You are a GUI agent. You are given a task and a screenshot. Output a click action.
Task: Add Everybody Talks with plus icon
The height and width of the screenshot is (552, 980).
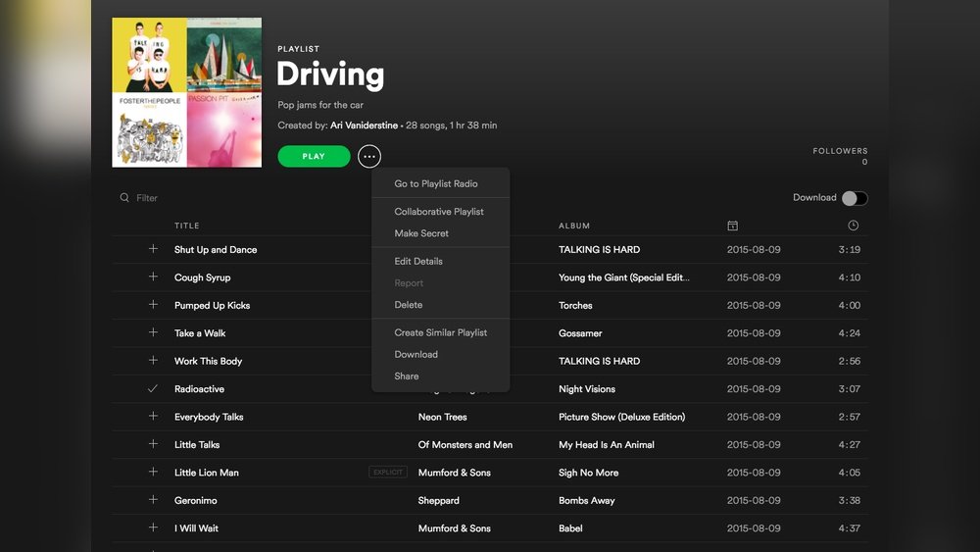153,416
